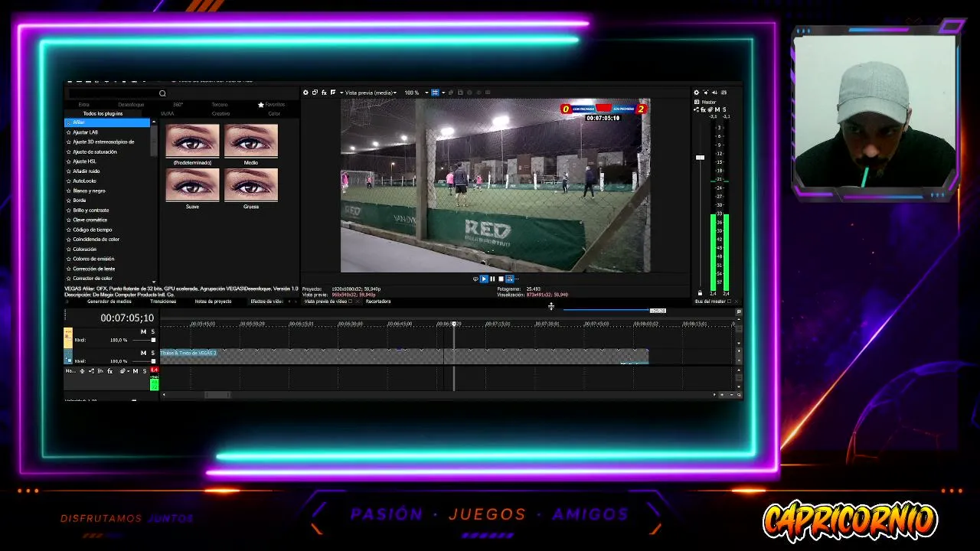Viewport: 980px width, 551px height.
Task: Select the Brillo y contraste plug-in
Action: coord(107,210)
